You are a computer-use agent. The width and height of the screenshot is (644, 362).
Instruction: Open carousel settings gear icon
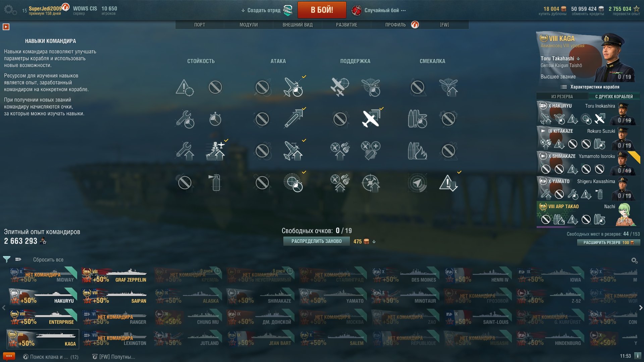(x=634, y=260)
